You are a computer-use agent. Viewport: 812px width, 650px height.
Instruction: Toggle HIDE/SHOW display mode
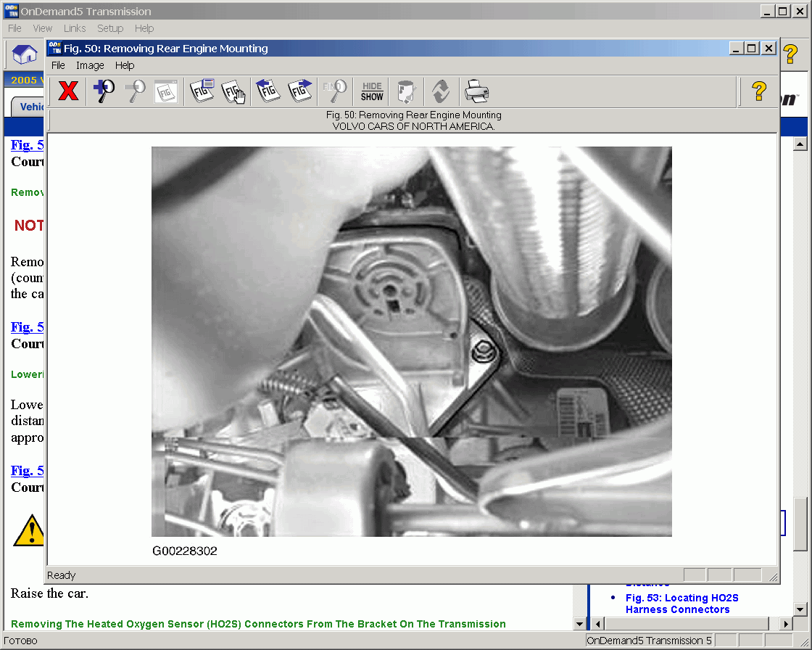[370, 91]
